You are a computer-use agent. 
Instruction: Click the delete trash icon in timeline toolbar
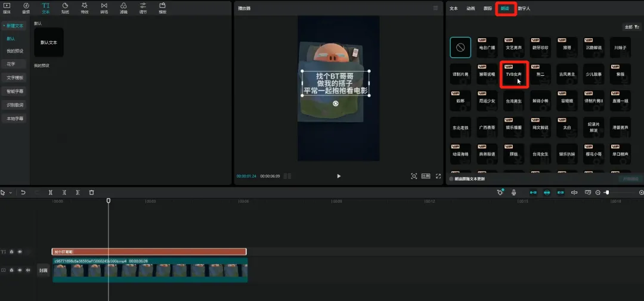click(91, 193)
